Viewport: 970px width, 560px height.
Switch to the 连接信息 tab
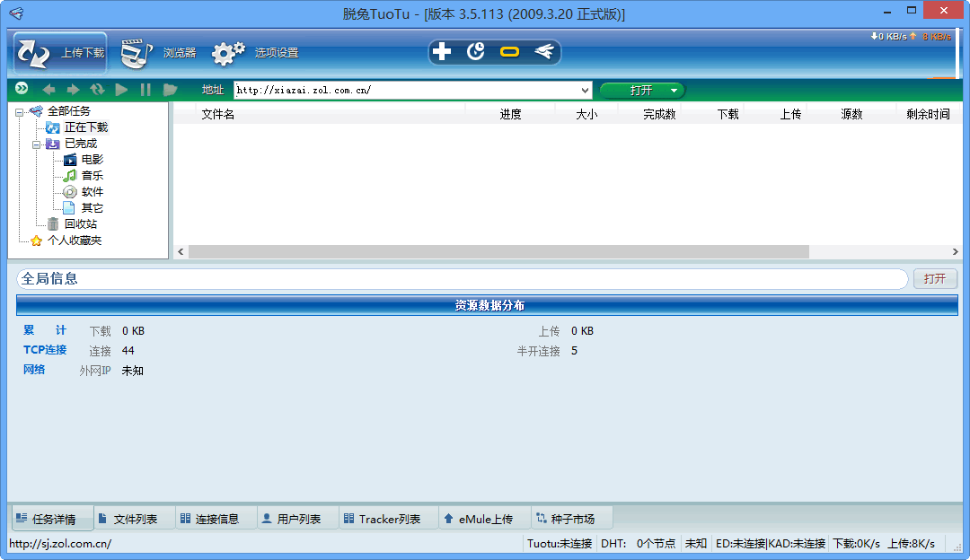tap(216, 519)
